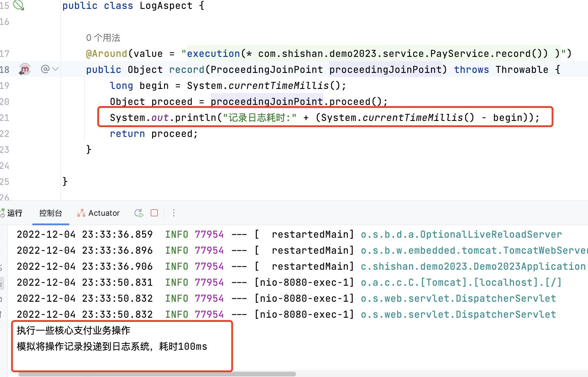Click the @Around annotation text

coord(107,54)
